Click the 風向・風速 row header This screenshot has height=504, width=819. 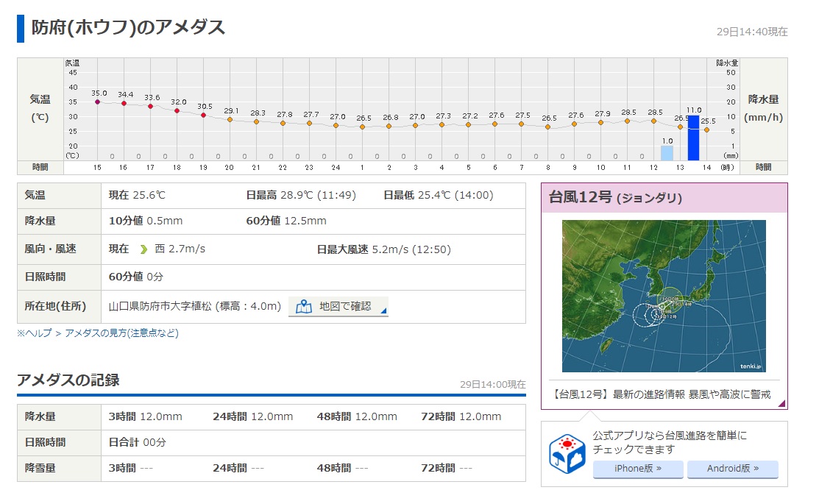[59, 249]
